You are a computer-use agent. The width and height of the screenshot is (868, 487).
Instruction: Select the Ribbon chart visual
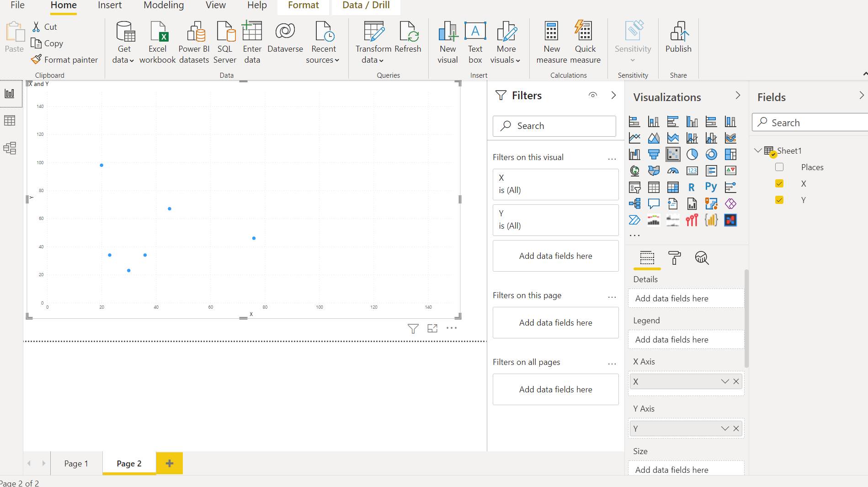(730, 138)
